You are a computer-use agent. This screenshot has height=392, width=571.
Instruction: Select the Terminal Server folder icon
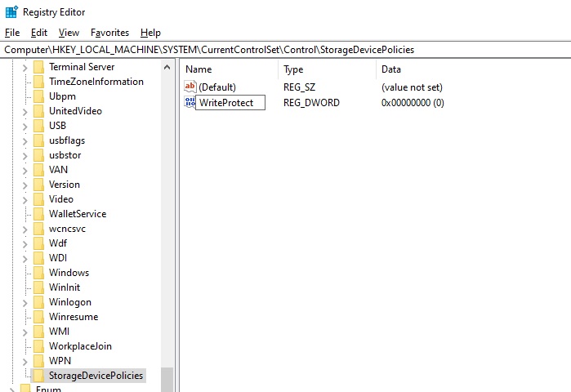tap(38, 67)
